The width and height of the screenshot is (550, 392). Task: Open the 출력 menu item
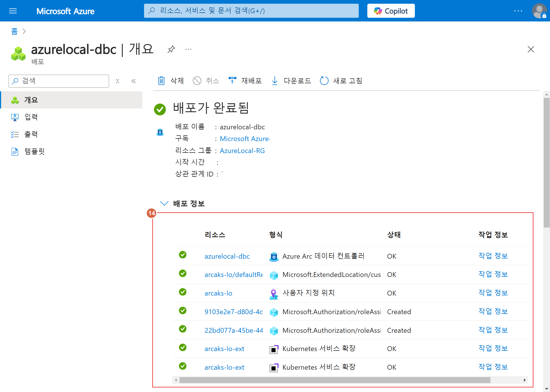tap(31, 134)
